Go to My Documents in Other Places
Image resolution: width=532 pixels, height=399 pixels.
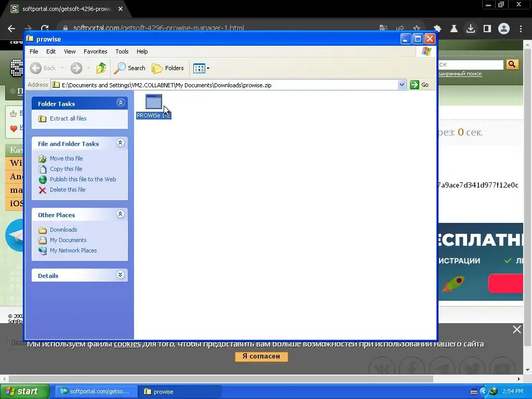68,240
